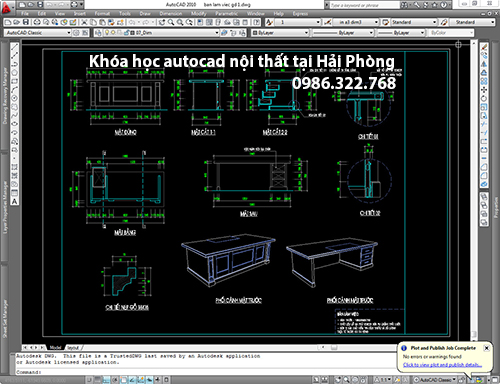500x384 pixels.
Task: Open text style dropdown
Action: tap(298, 22)
